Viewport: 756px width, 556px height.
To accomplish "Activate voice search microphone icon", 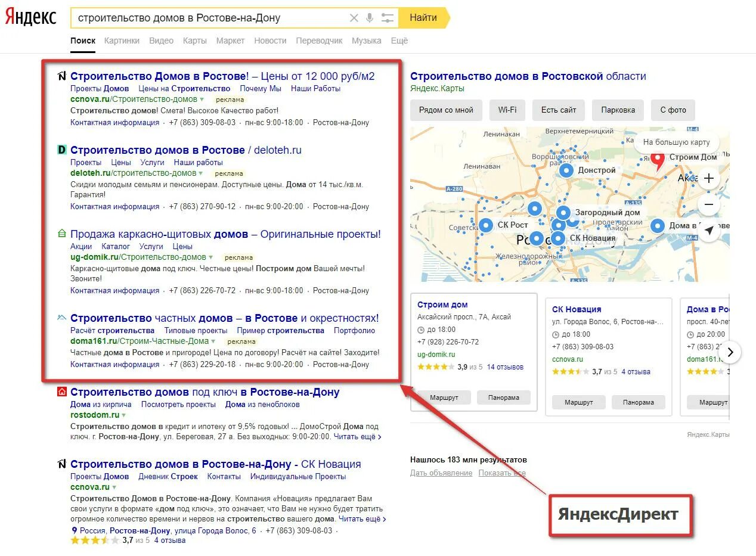I will coord(370,18).
